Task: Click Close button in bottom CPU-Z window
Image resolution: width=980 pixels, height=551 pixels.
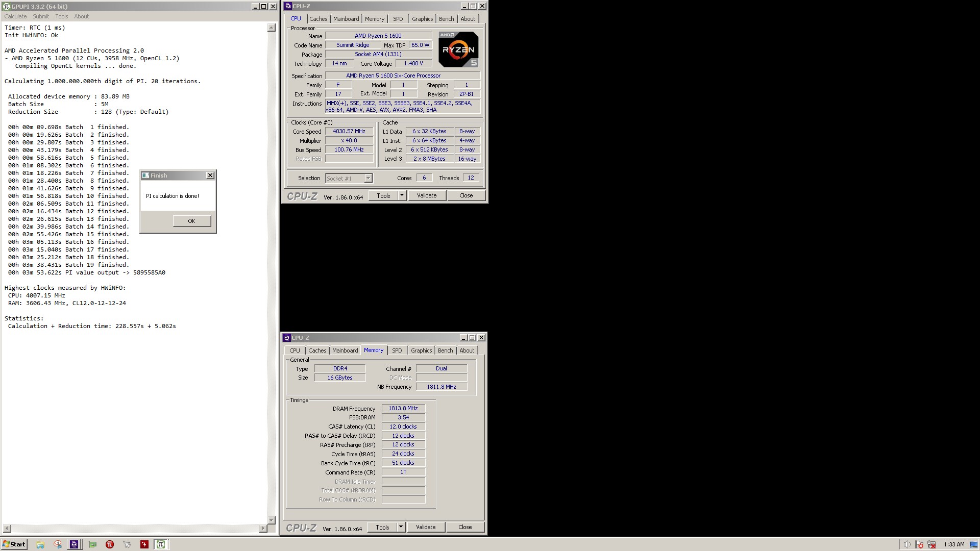Action: 465,527
